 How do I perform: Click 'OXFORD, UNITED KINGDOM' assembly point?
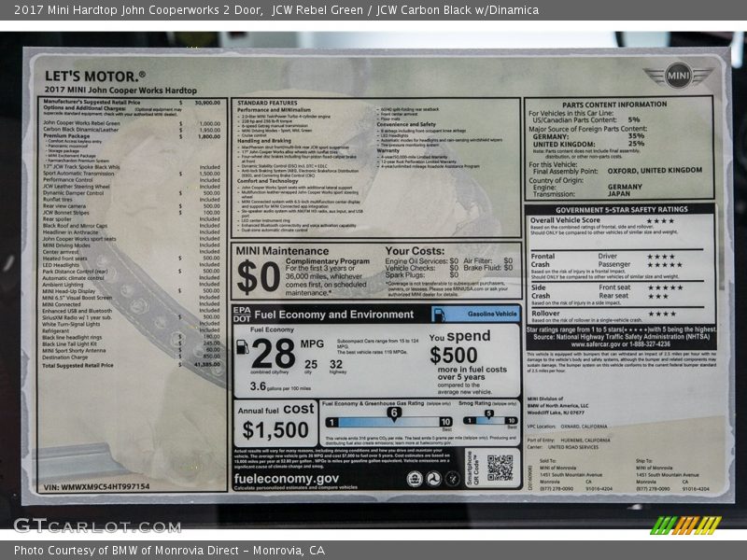click(x=655, y=171)
